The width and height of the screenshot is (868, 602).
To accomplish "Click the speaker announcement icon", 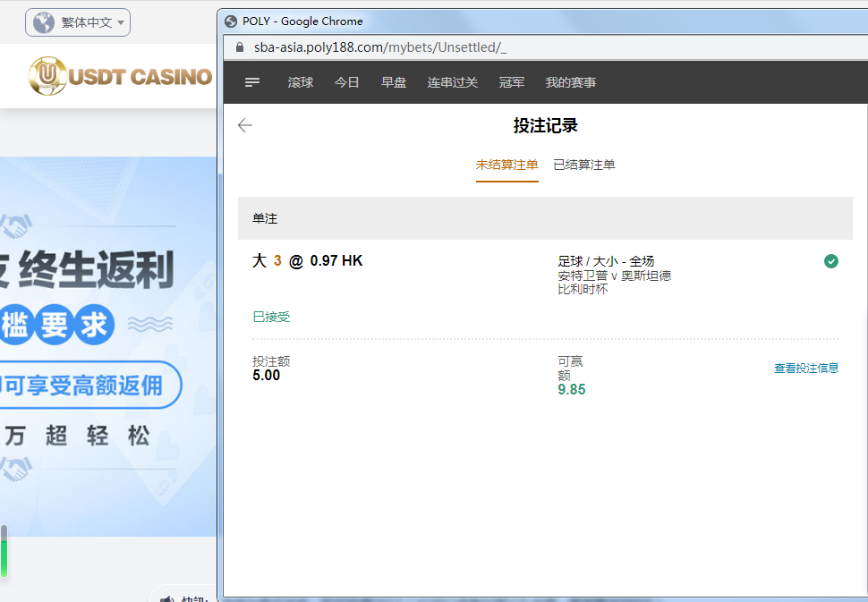I will [166, 598].
